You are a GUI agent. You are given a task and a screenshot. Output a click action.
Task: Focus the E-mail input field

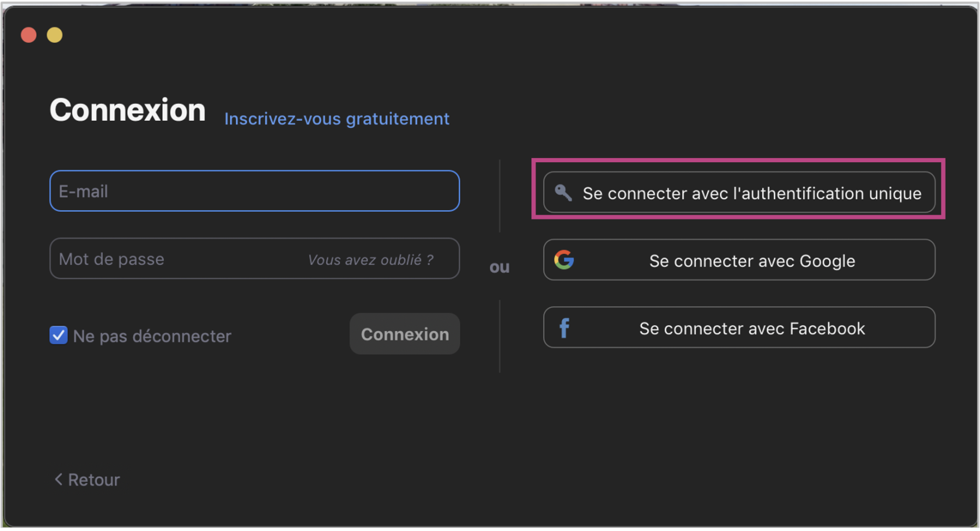[x=254, y=191]
